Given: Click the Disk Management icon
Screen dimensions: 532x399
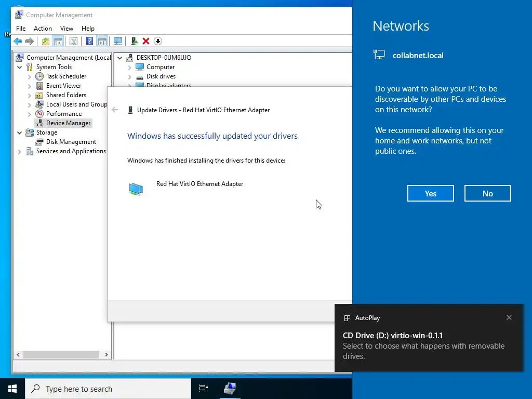Looking at the screenshot, I should pyautogui.click(x=39, y=142).
